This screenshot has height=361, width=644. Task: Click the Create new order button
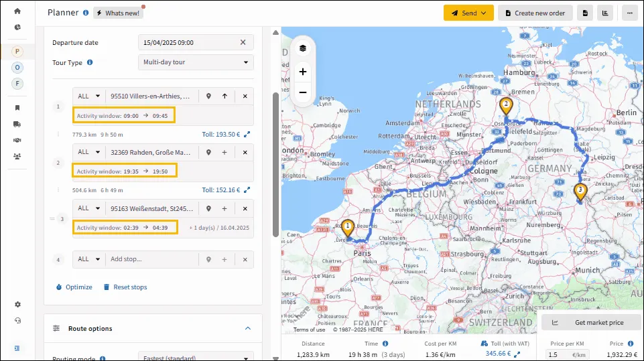[x=535, y=13]
